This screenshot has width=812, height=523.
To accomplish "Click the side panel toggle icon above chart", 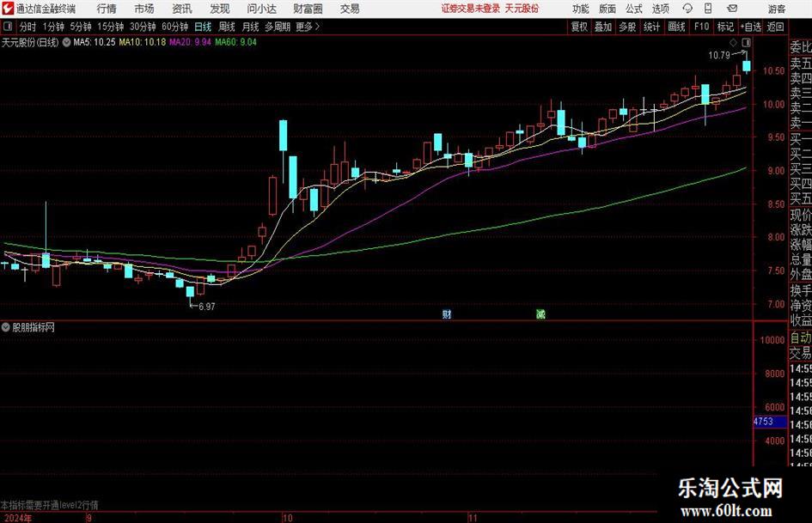I will pos(746,42).
